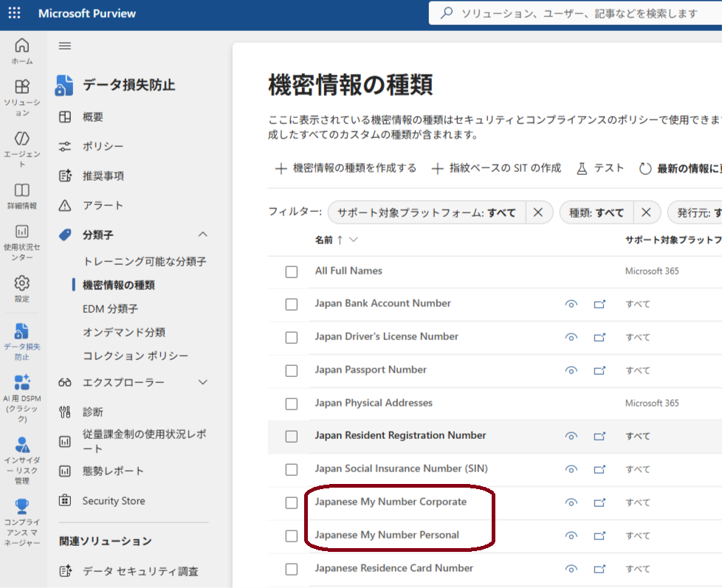Screen dimensions: 722x588
Task: Preview eye icon for Japan Passport Number
Action: [x=571, y=370]
